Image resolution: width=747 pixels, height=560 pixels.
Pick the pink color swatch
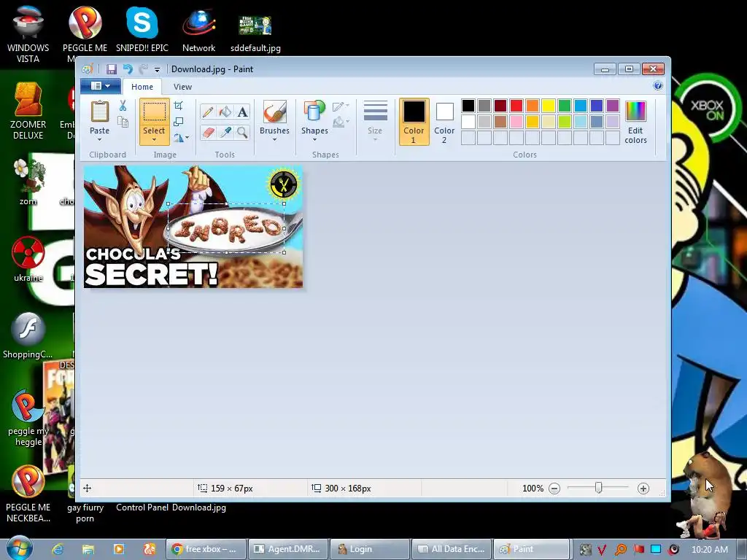516,122
